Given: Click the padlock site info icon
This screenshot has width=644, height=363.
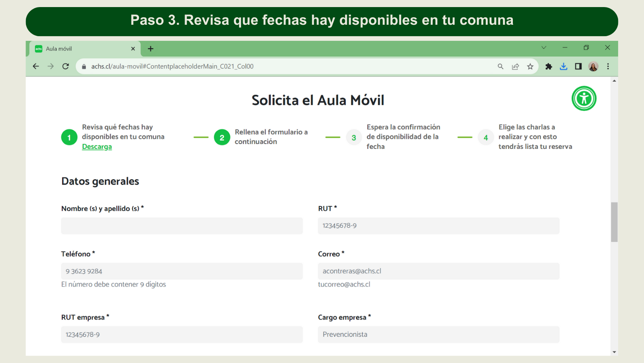Looking at the screenshot, I should pyautogui.click(x=84, y=67).
